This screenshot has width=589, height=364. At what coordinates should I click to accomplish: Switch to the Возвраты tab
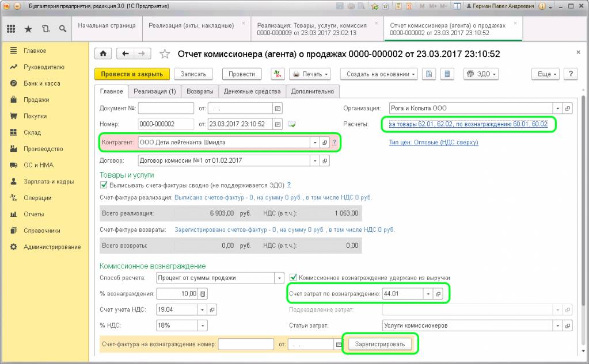(200, 91)
